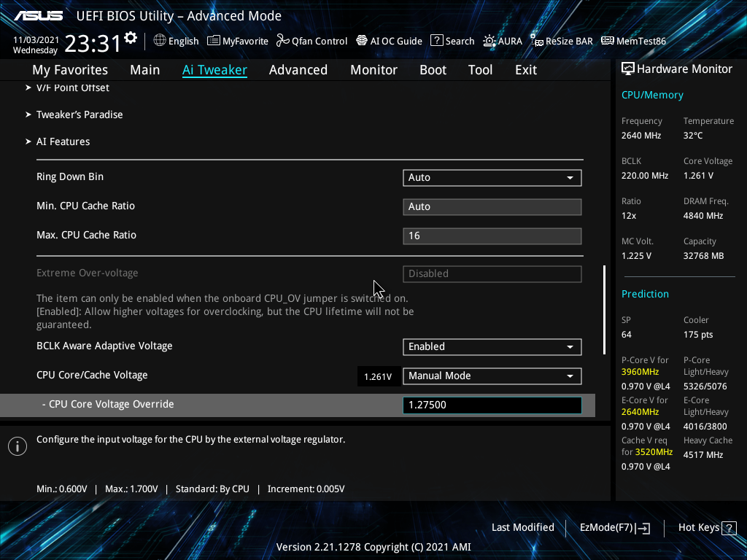
Task: Open MyFavorite list icon
Action: (x=214, y=41)
